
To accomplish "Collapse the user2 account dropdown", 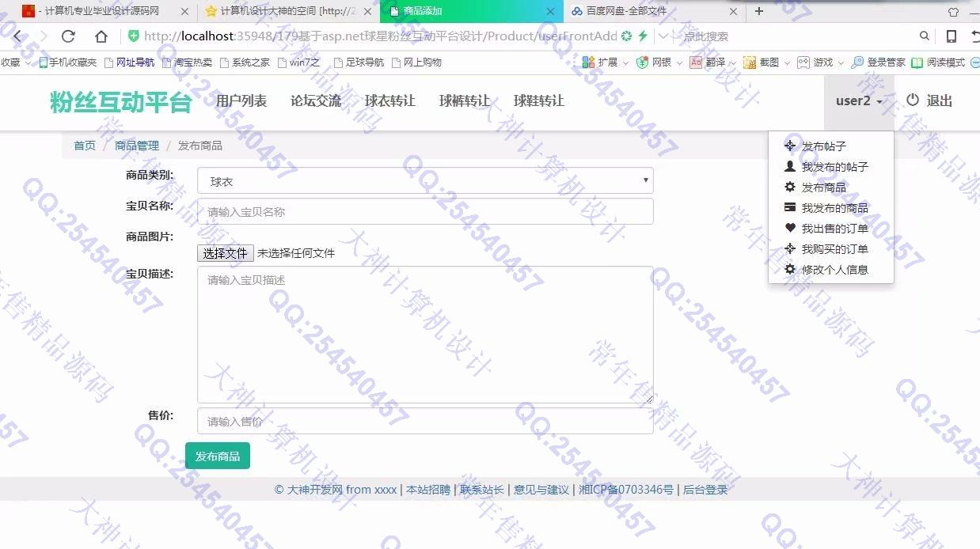I will click(859, 101).
